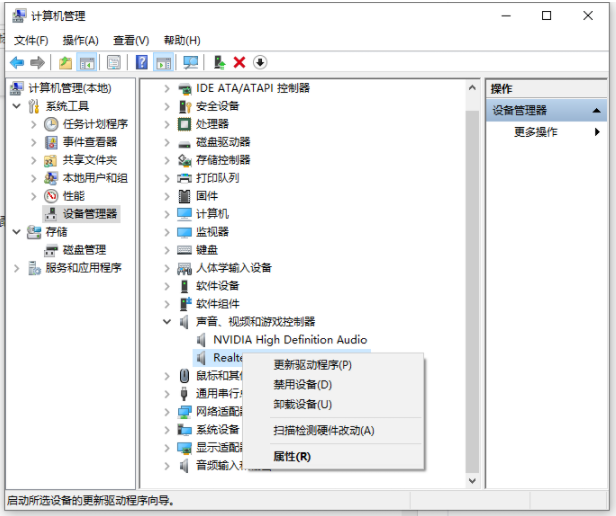Expand the 服务和应用程序 tree node

[x=17, y=268]
